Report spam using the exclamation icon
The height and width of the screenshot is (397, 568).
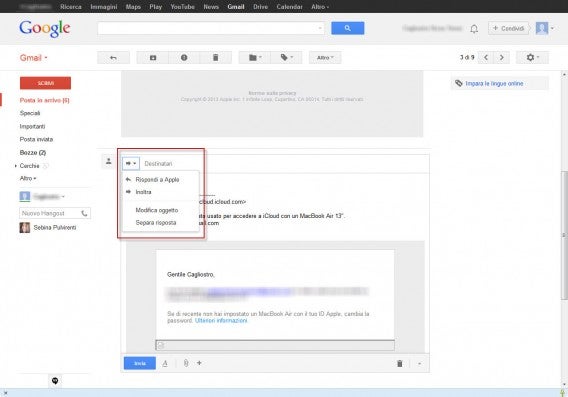[x=184, y=58]
